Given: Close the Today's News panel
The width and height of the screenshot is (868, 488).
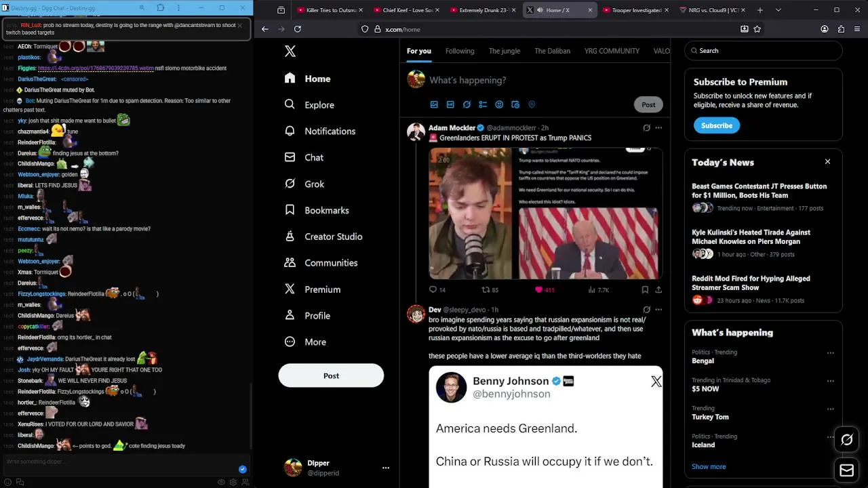Looking at the screenshot, I should (x=827, y=161).
